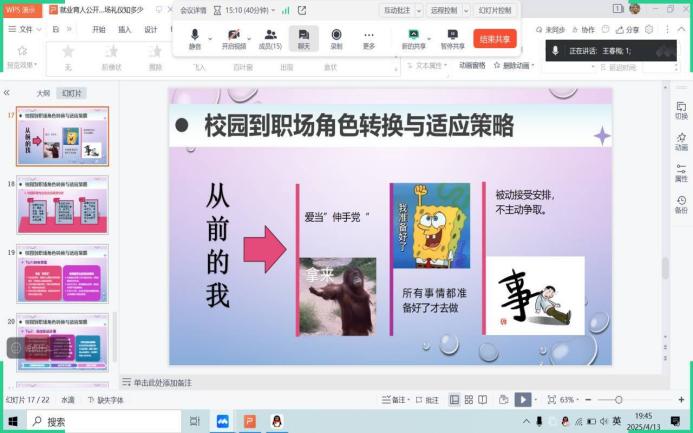The height and width of the screenshot is (433, 693).
Task: Click the notes field below the slide
Action: [x=250, y=382]
